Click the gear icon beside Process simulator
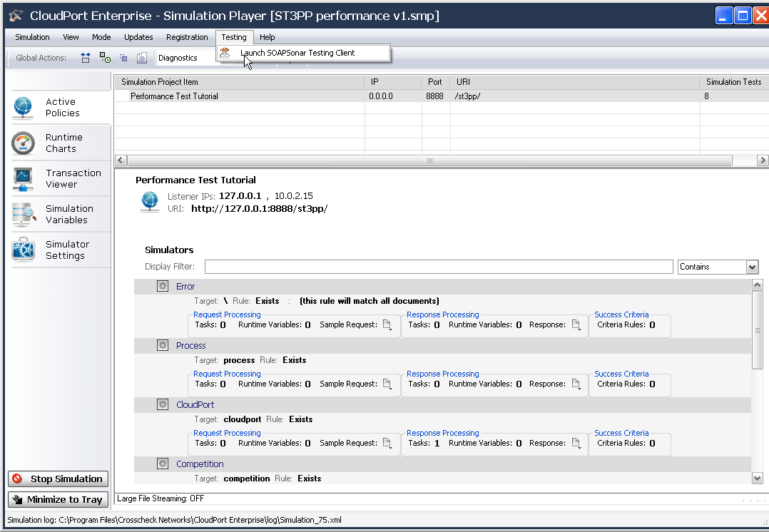The height and width of the screenshot is (532, 769). (x=163, y=345)
